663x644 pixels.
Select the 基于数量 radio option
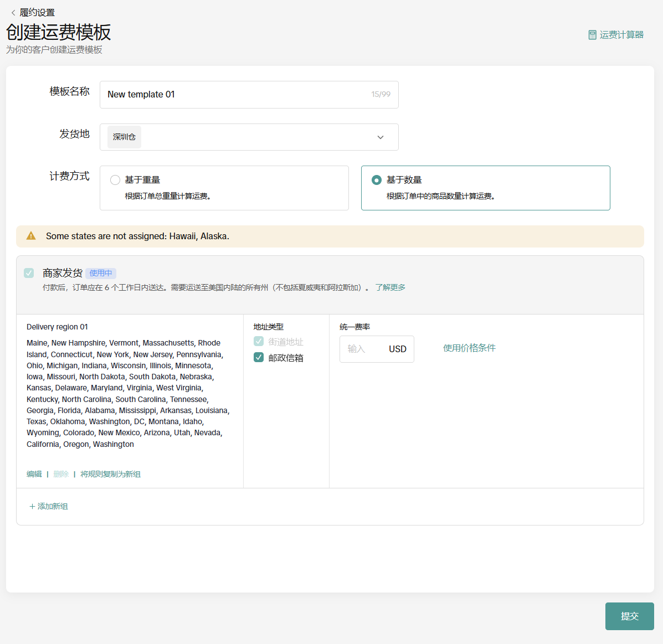377,180
